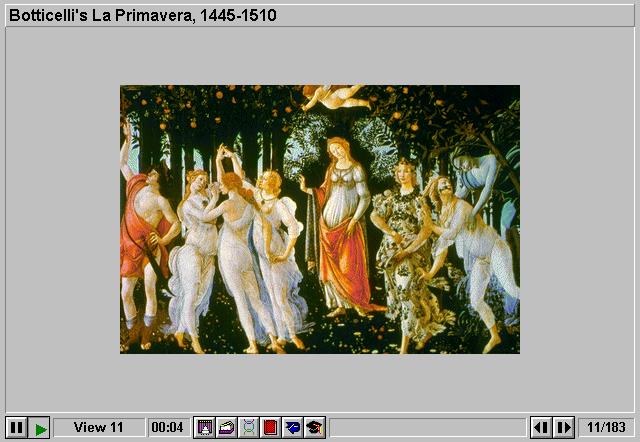Click the La Primavera painting image
The image size is (640, 442).
[x=320, y=219]
